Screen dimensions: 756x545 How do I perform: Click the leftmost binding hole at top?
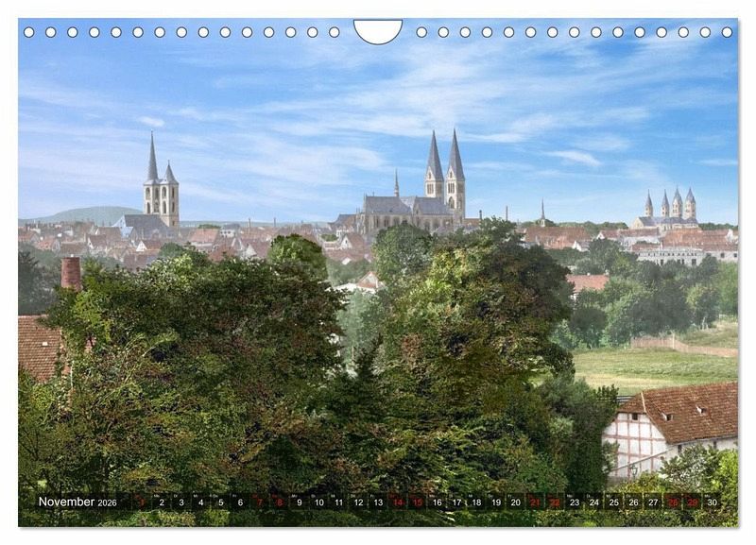point(28,32)
